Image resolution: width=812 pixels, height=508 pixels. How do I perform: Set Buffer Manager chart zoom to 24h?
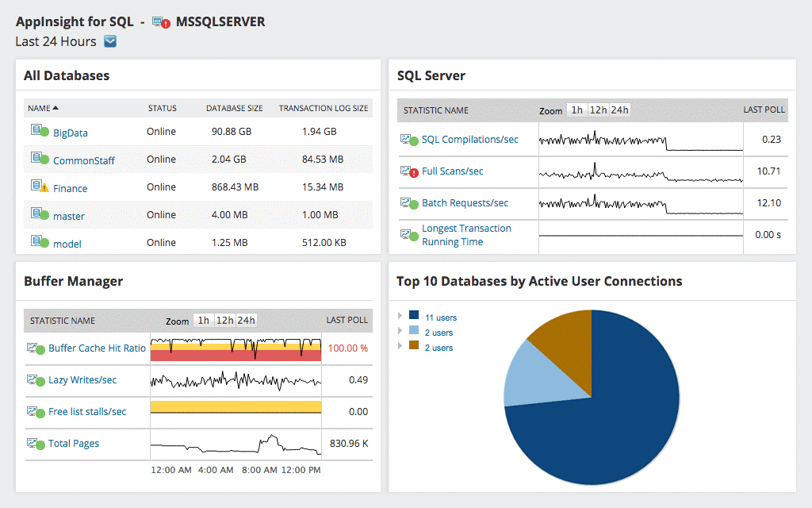(246, 321)
